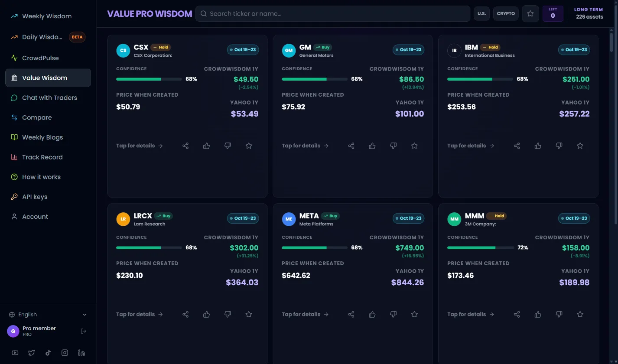This screenshot has height=364, width=618.
Task: Thumbs down the META prediction
Action: [394, 315]
